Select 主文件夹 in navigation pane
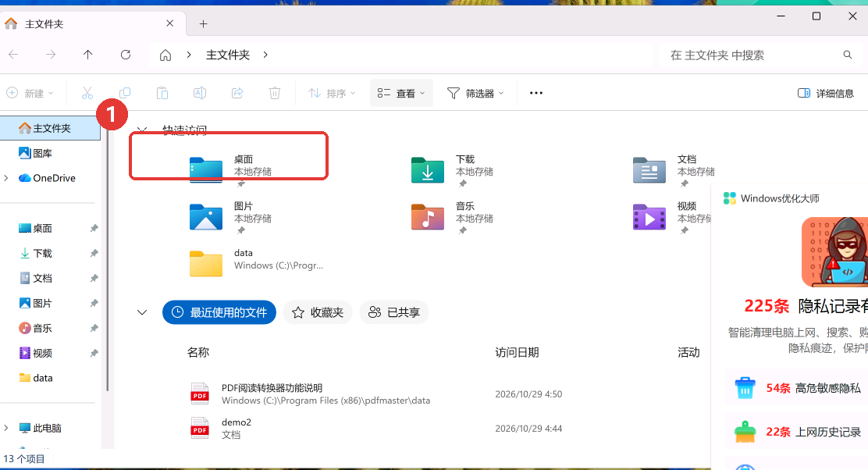 (51, 129)
